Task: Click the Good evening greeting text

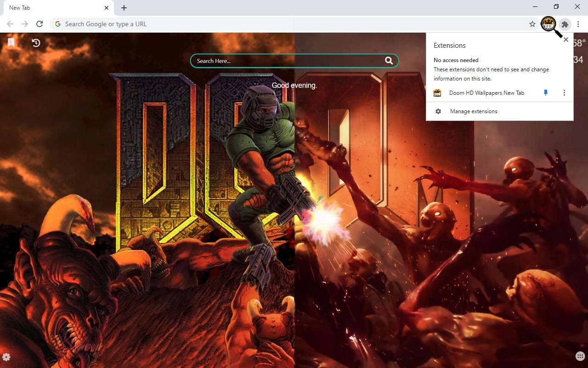Action: [294, 85]
